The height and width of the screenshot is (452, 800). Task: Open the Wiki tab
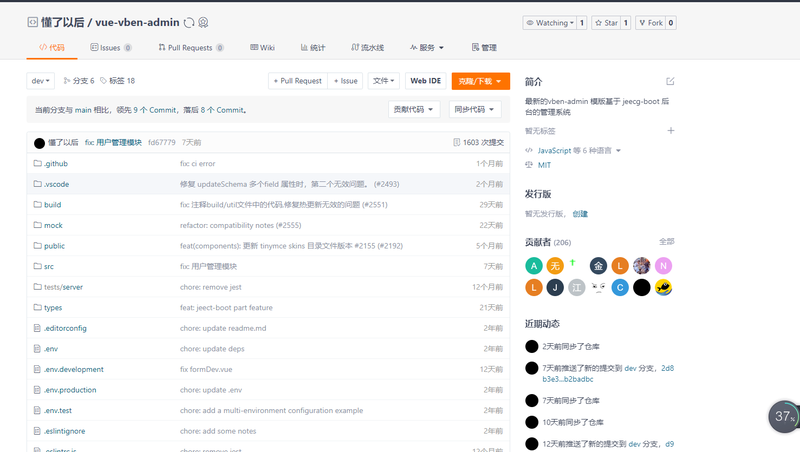(x=262, y=47)
